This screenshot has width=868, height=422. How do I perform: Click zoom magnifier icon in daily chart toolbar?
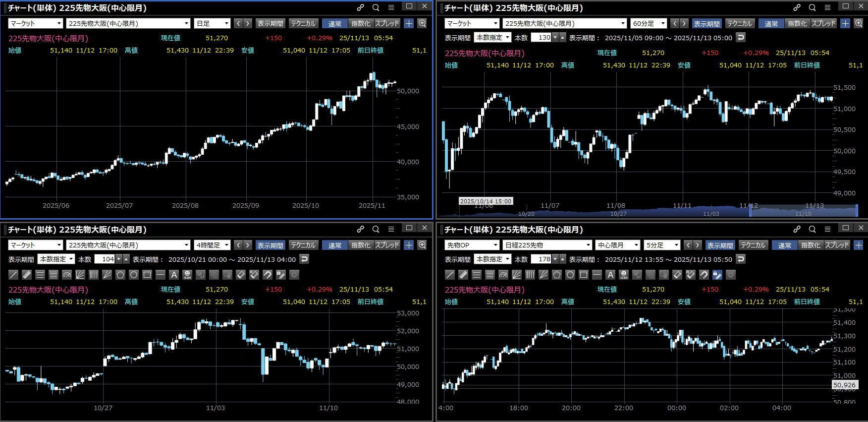point(422,23)
